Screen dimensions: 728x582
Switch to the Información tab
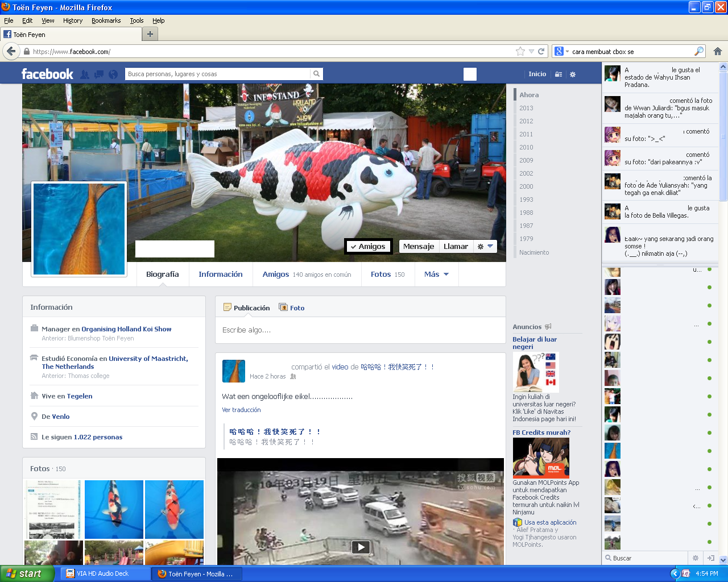(221, 274)
